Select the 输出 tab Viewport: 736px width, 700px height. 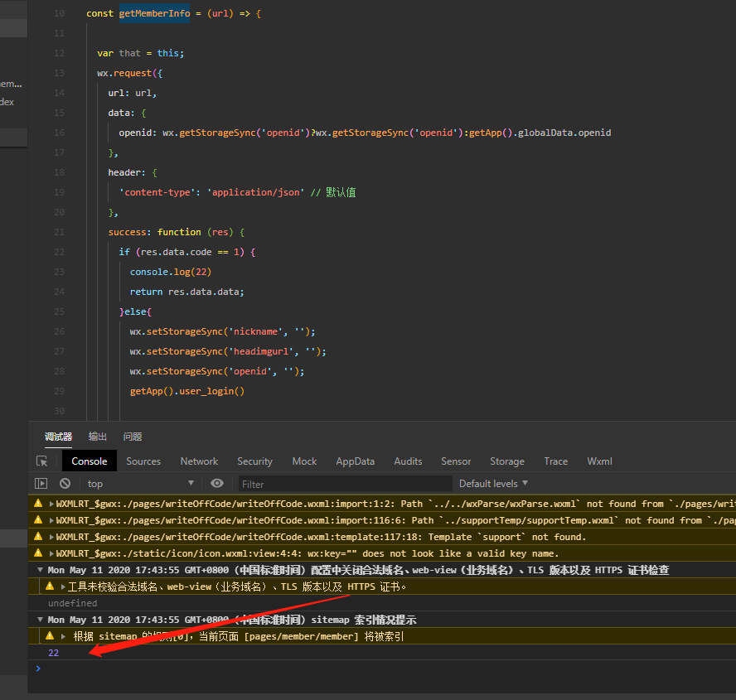[97, 436]
